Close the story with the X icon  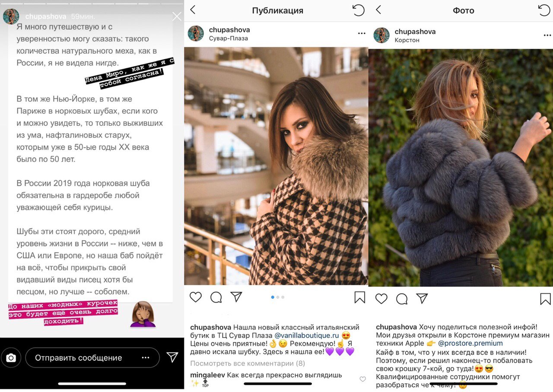(x=177, y=17)
